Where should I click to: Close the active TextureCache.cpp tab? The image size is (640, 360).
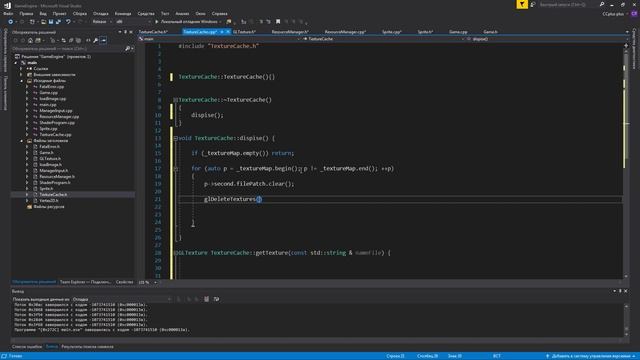tap(228, 32)
